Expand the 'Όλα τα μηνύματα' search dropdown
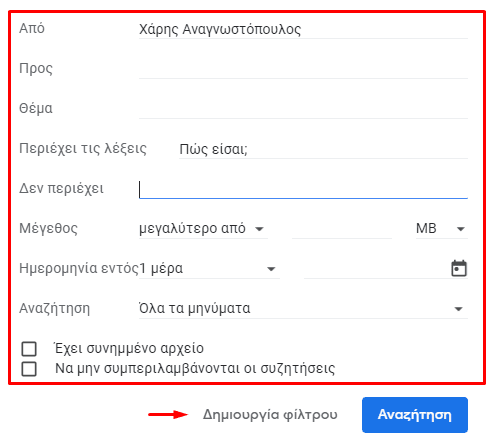The width and height of the screenshot is (492, 445). coord(303,309)
